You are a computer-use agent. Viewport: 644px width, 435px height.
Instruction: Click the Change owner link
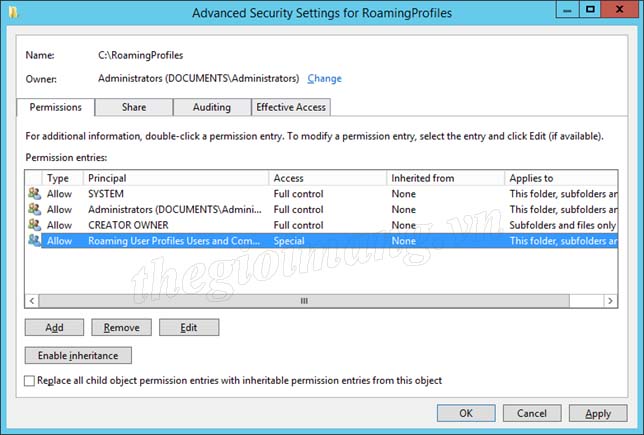324,78
